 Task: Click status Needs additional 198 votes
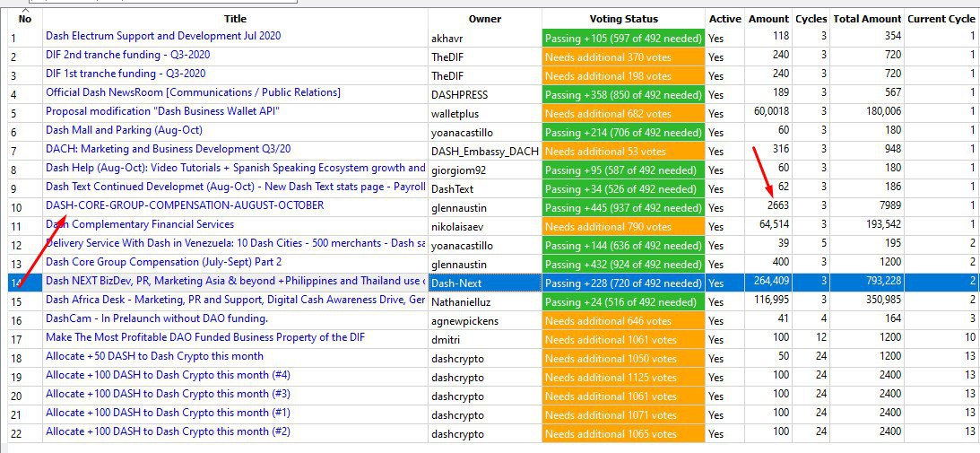tap(624, 75)
